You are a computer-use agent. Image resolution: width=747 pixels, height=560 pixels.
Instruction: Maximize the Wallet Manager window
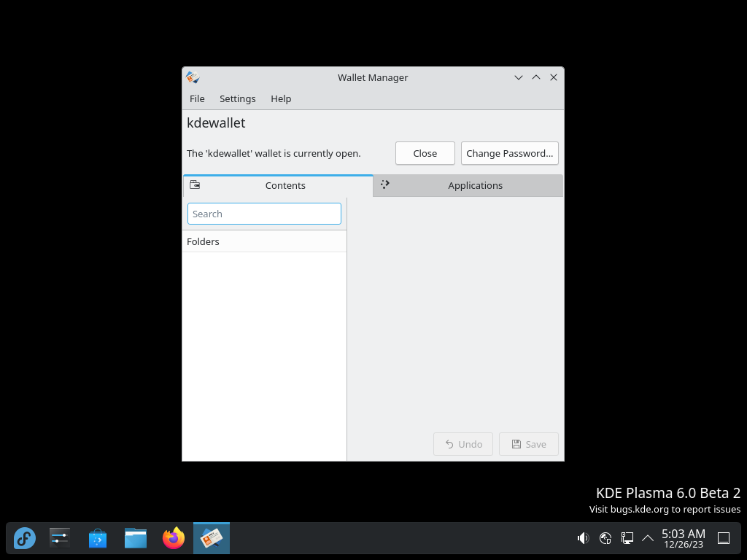click(x=536, y=77)
